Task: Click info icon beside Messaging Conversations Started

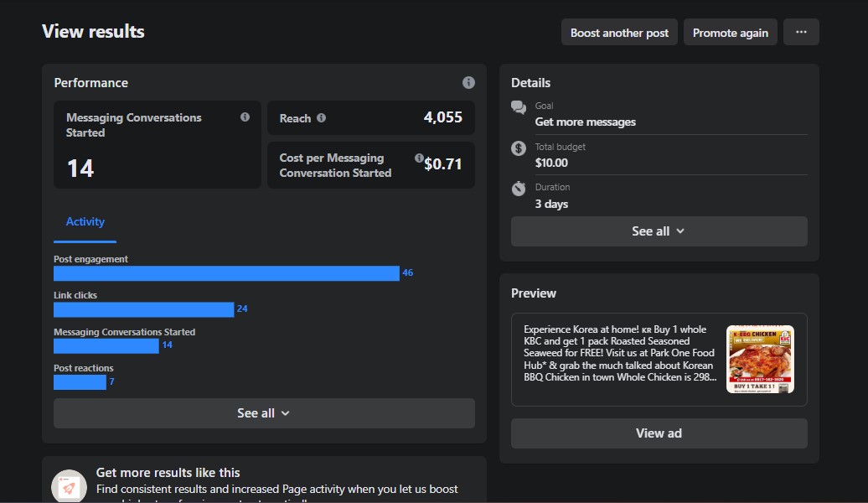Action: click(245, 117)
